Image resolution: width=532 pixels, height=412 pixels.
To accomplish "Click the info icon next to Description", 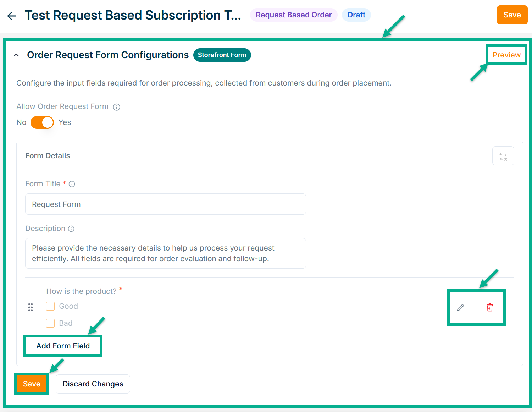I will tap(71, 229).
